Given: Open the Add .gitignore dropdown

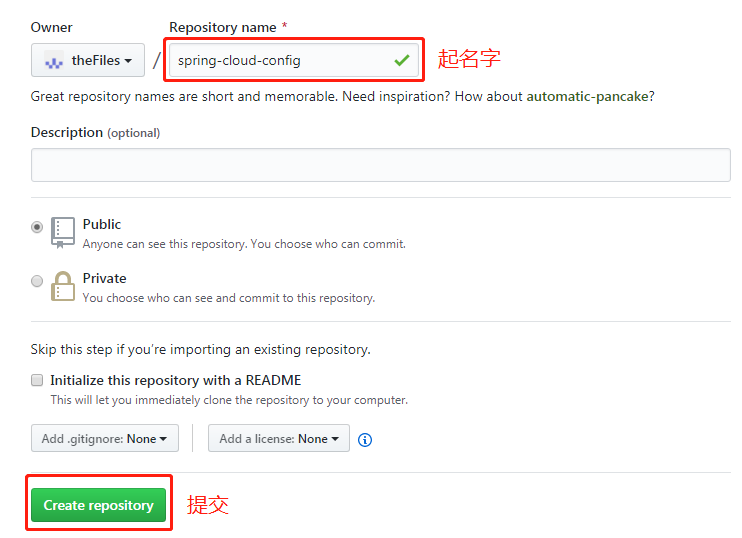Looking at the screenshot, I should [105, 438].
